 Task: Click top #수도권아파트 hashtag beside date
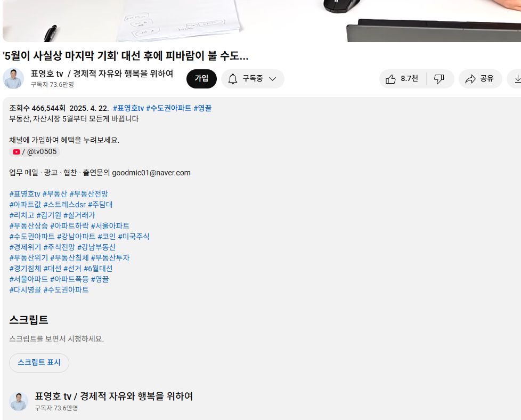168,108
